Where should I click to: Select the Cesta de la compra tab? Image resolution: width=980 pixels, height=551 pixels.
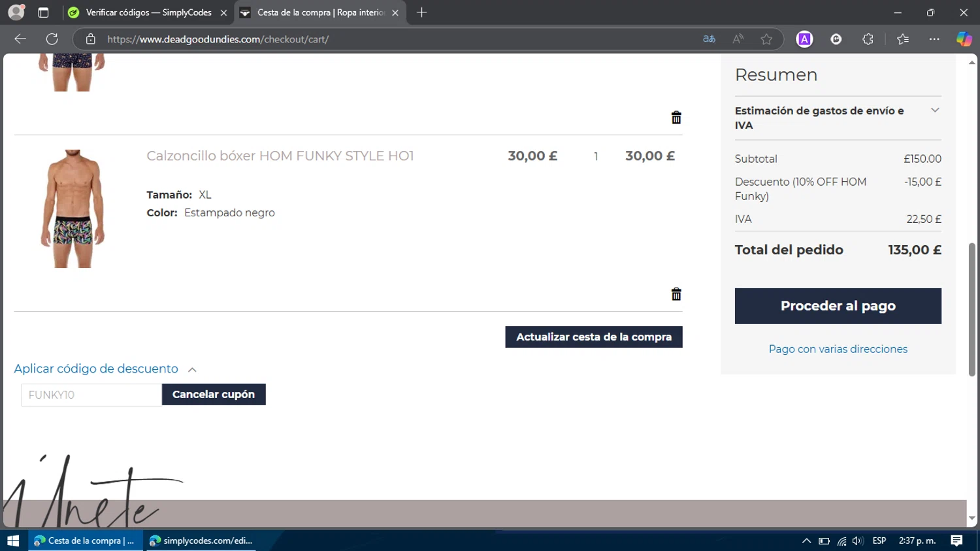(320, 12)
